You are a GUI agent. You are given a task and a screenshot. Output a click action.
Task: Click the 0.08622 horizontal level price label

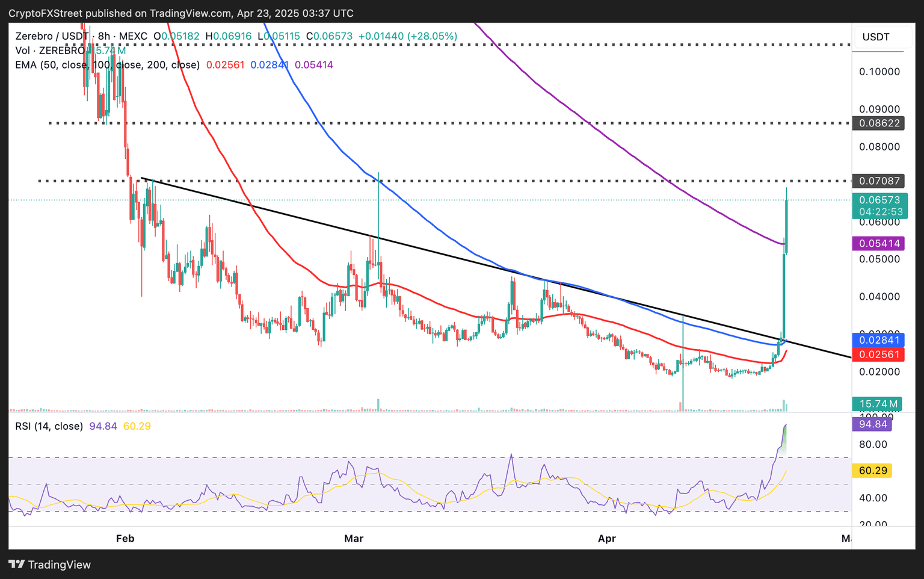879,123
